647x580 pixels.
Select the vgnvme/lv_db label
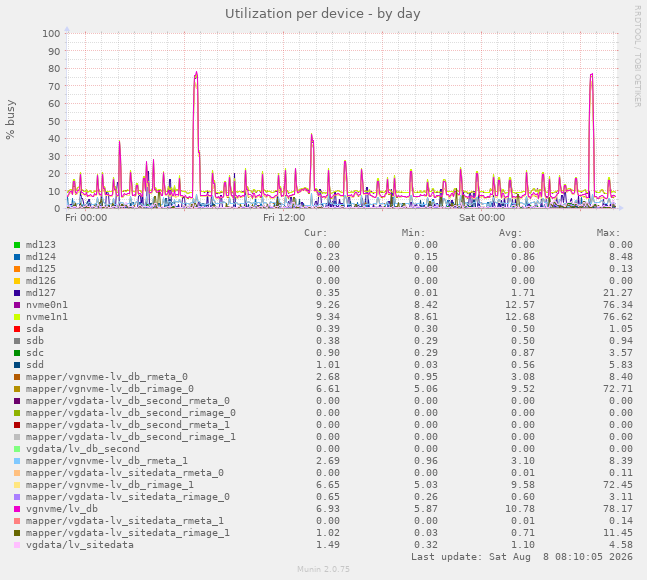[x=62, y=509]
